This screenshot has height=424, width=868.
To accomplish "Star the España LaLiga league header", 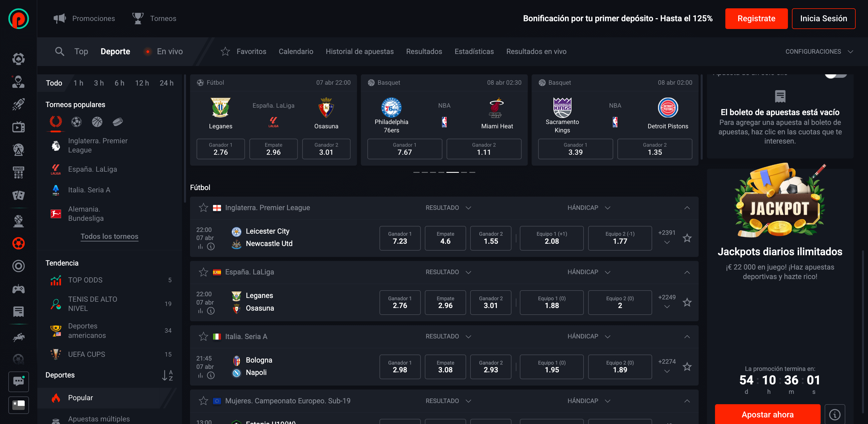I will pyautogui.click(x=203, y=272).
